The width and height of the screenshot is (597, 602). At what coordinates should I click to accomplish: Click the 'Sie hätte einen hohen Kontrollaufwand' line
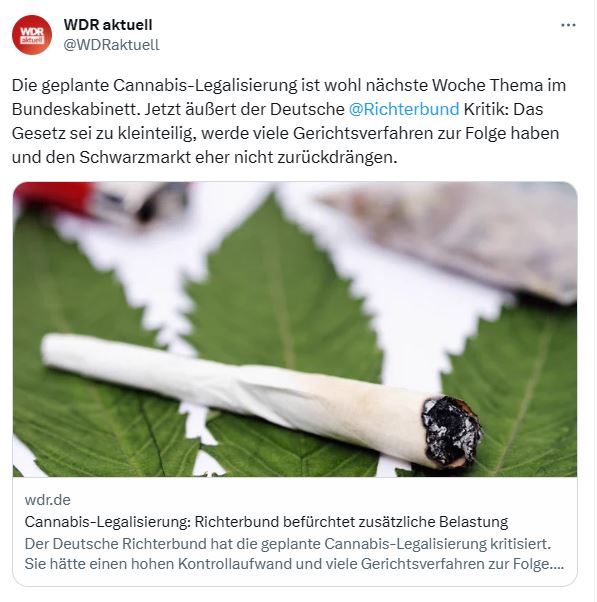click(294, 564)
